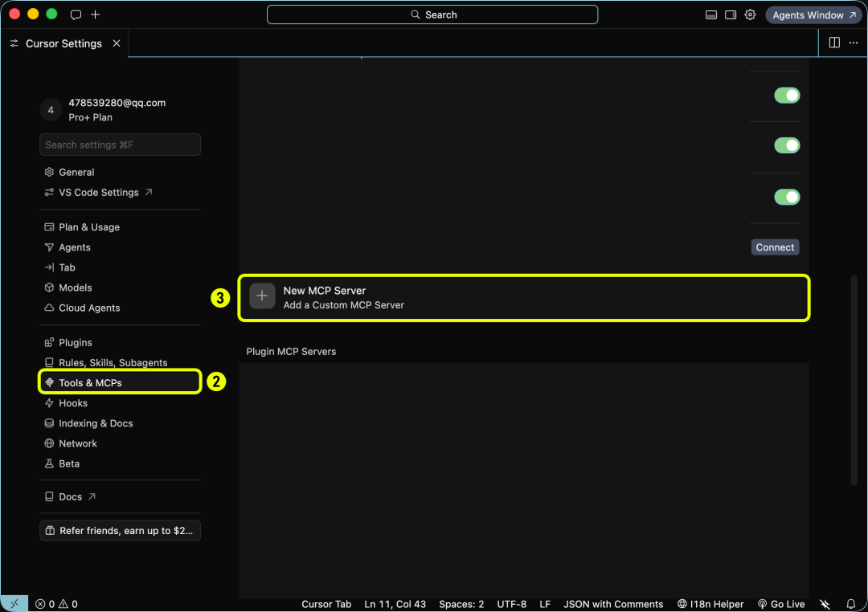This screenshot has height=612, width=868.
Task: Focus the Search settings field
Action: [120, 145]
